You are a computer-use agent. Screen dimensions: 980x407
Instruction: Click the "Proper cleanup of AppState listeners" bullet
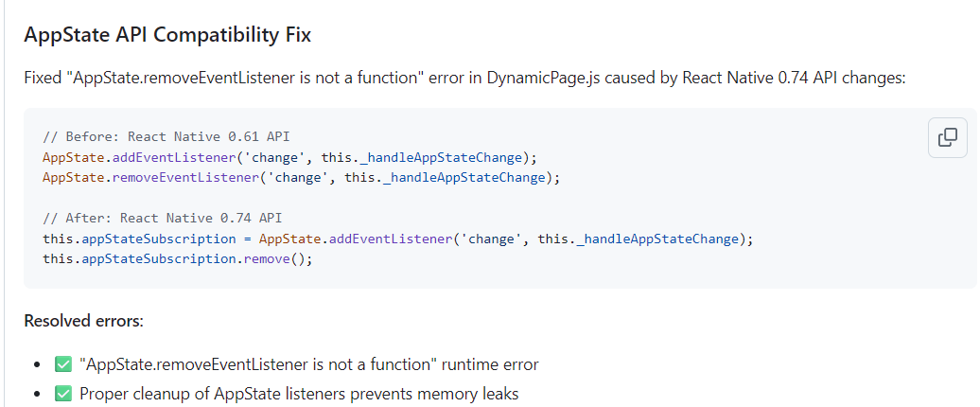pyautogui.click(x=299, y=394)
